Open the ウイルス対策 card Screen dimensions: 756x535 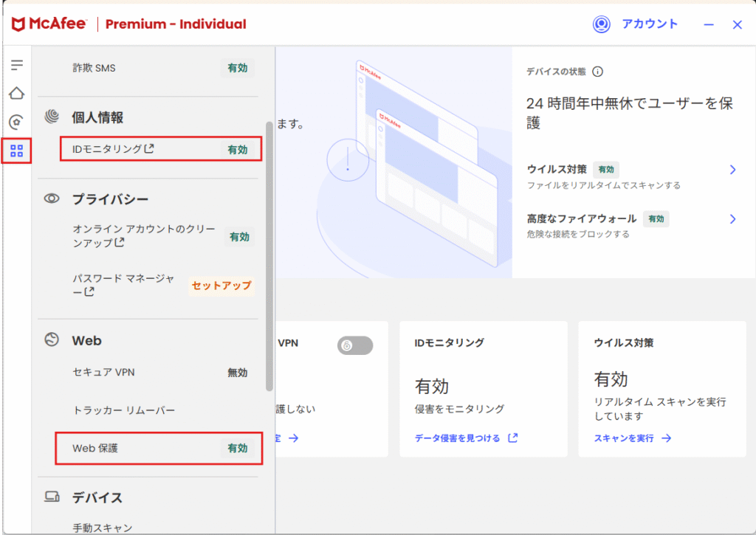point(662,390)
